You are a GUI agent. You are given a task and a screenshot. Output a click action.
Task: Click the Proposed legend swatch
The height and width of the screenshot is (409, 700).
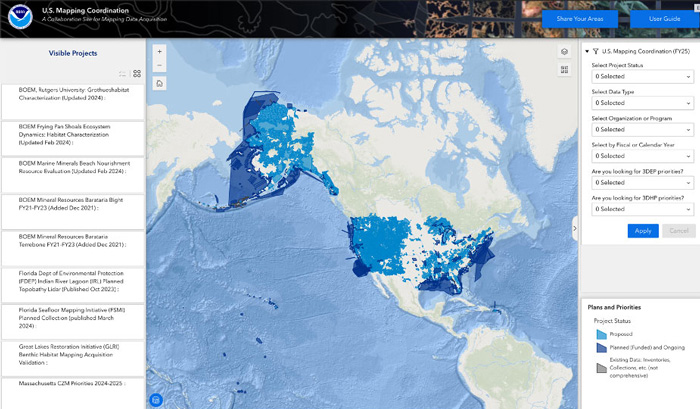(601, 334)
